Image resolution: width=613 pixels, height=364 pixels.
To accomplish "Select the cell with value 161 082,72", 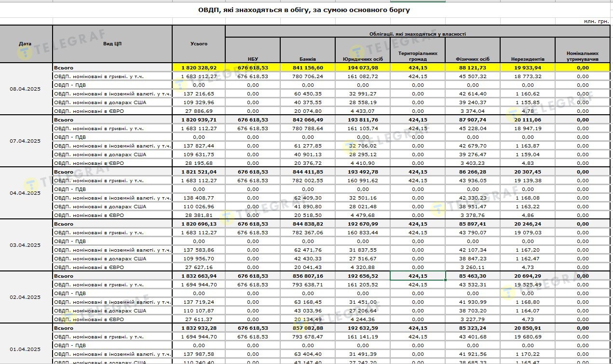I will 363,76.
